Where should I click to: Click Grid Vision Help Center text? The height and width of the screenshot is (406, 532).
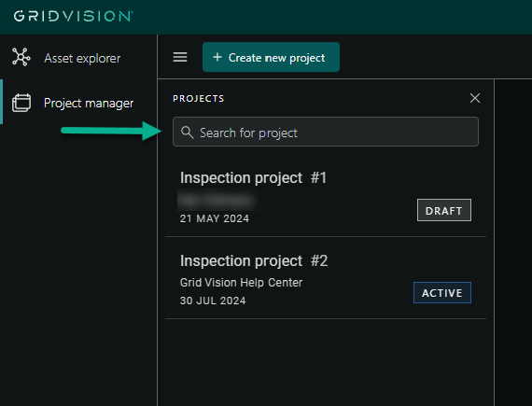click(241, 283)
